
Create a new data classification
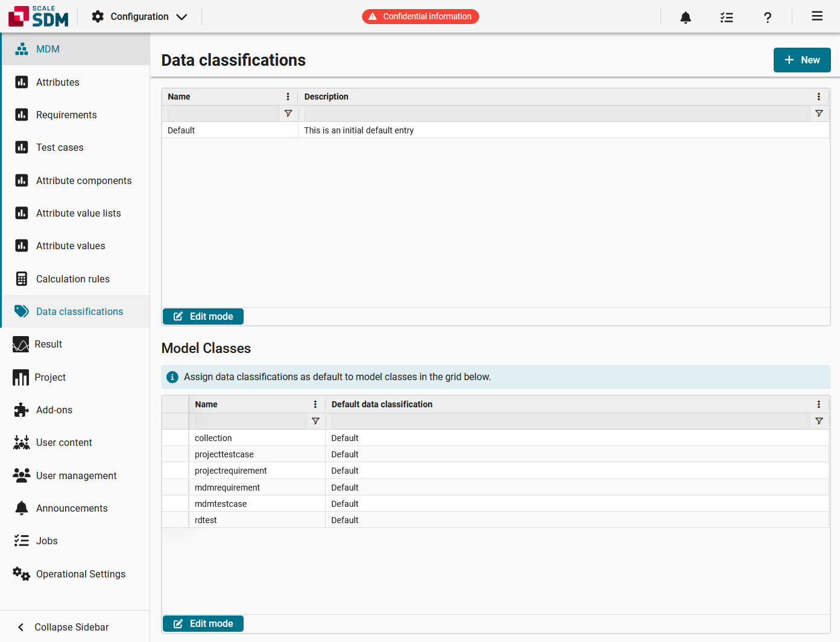click(x=802, y=60)
